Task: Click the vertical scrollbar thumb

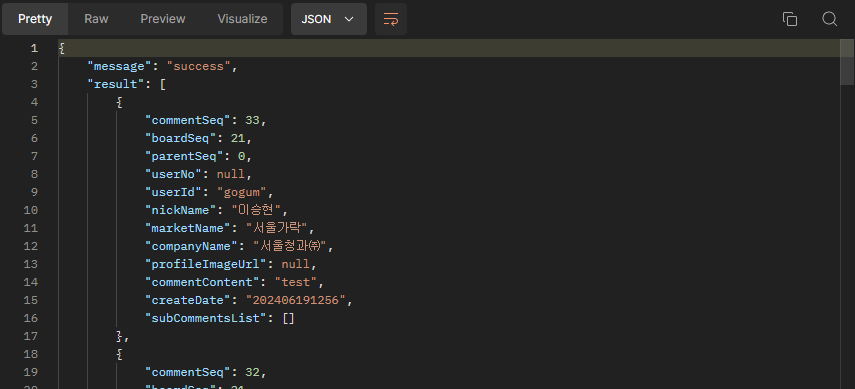Action: coord(847,62)
